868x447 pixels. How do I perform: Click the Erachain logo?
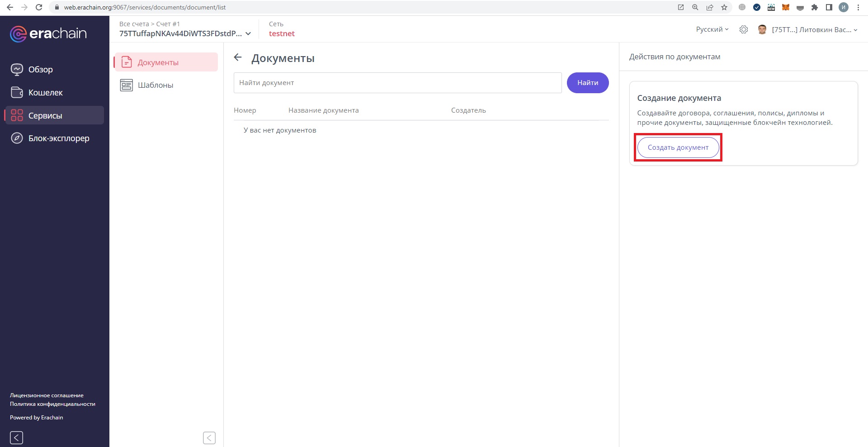click(48, 33)
